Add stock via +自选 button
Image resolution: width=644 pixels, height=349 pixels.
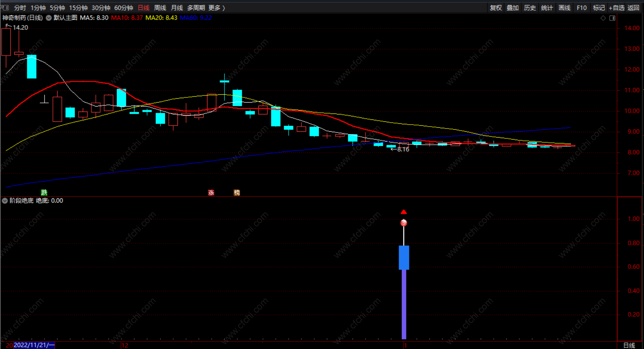click(x=617, y=8)
